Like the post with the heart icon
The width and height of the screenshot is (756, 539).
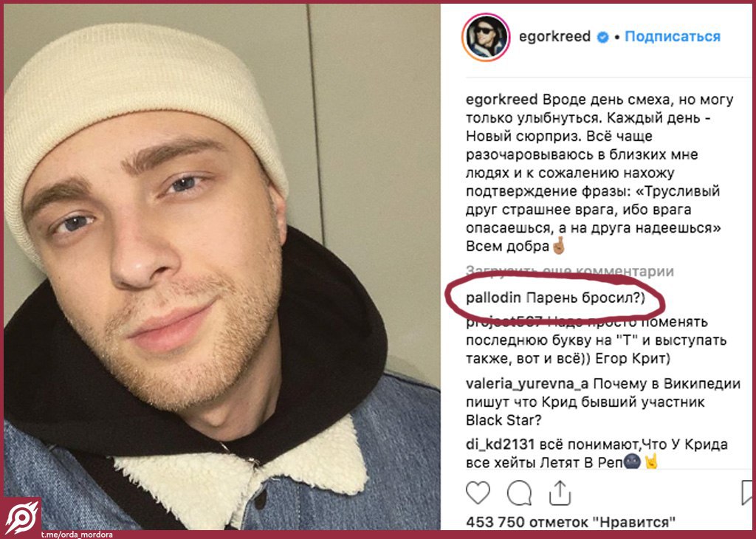point(478,492)
